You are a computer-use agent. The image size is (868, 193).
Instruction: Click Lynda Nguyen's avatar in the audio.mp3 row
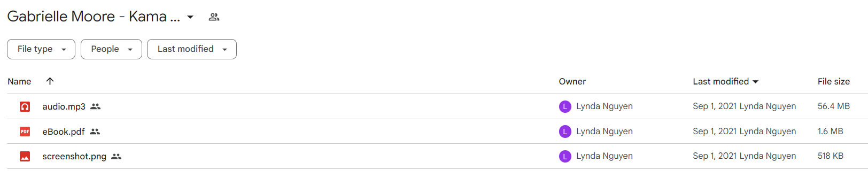(x=565, y=106)
